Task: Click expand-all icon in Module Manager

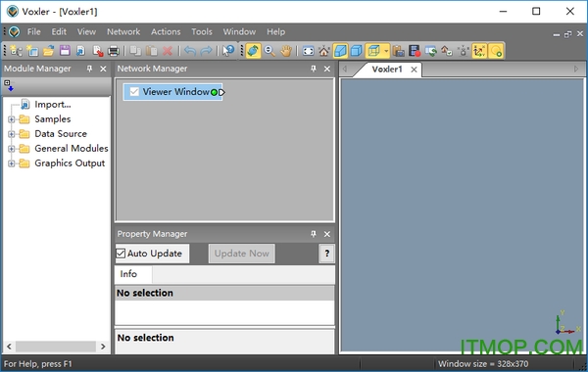Action: click(x=9, y=85)
